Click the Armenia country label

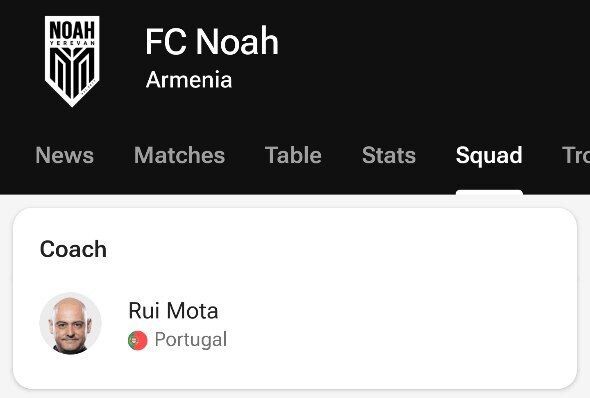(189, 80)
